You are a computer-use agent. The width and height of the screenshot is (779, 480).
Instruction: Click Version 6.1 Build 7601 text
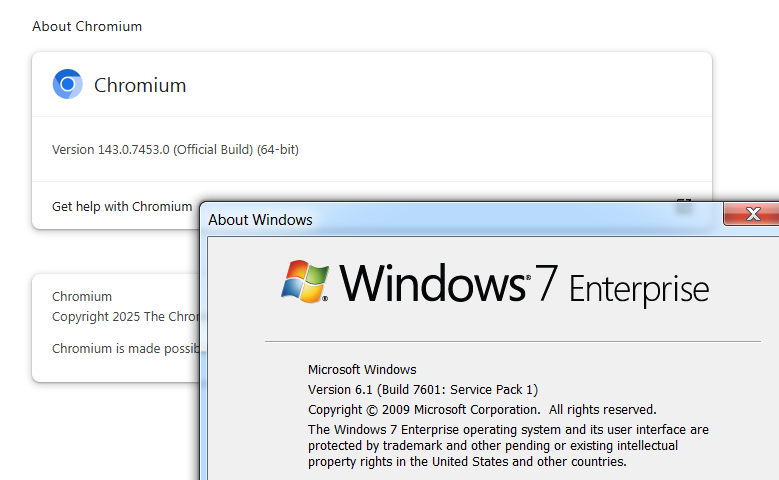(x=423, y=390)
